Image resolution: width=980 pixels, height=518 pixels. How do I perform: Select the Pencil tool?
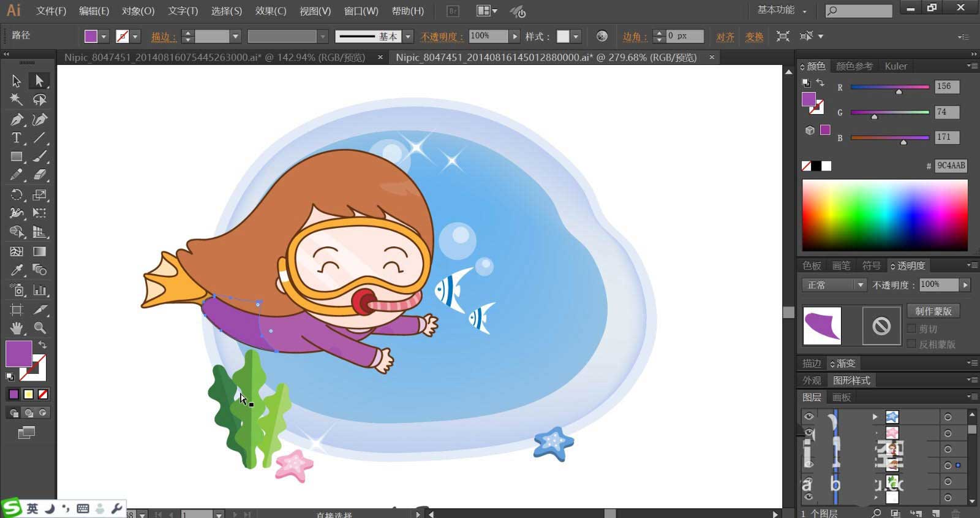(17, 175)
